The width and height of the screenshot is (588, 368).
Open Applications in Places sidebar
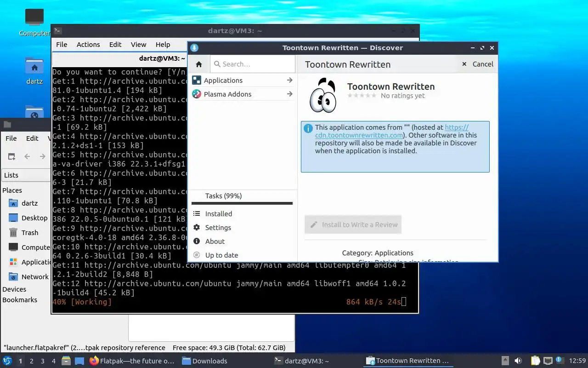(x=29, y=262)
